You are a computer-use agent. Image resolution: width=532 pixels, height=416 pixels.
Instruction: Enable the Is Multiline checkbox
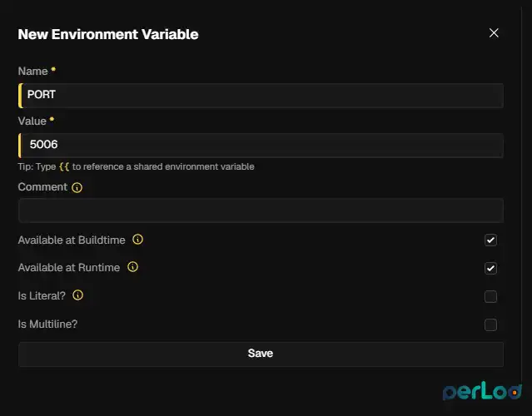point(490,324)
